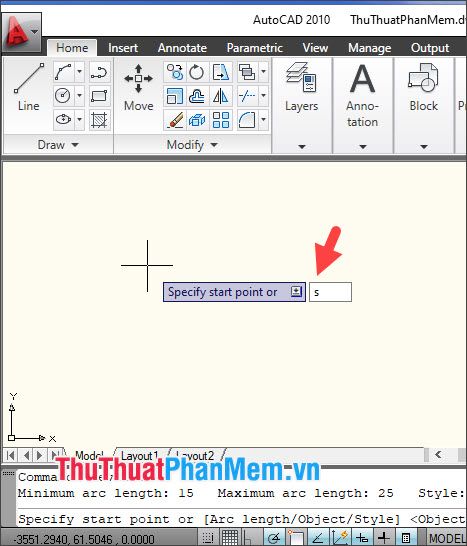467x546 pixels.
Task: Select the Circle tool
Action: [63, 96]
